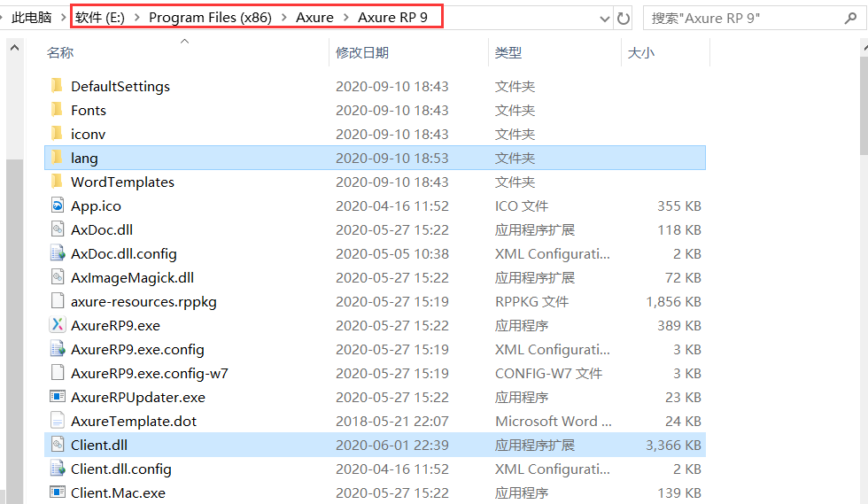Viewport: 868px width, 504px height.
Task: Select the DefaultSettings folder name
Action: [x=120, y=87]
